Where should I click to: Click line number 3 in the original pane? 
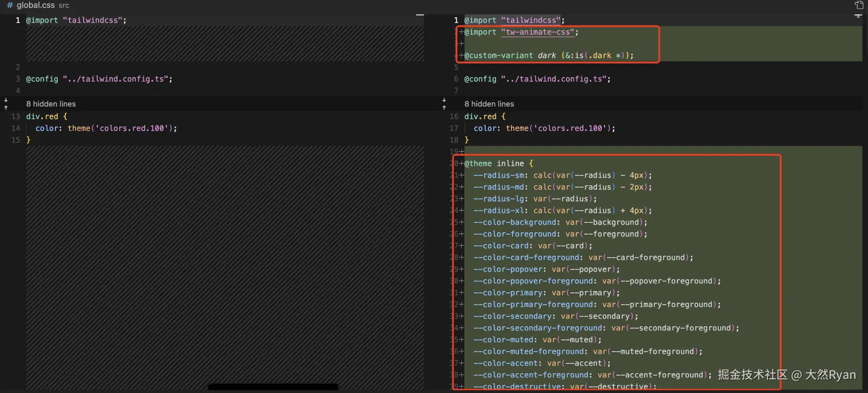(x=18, y=79)
